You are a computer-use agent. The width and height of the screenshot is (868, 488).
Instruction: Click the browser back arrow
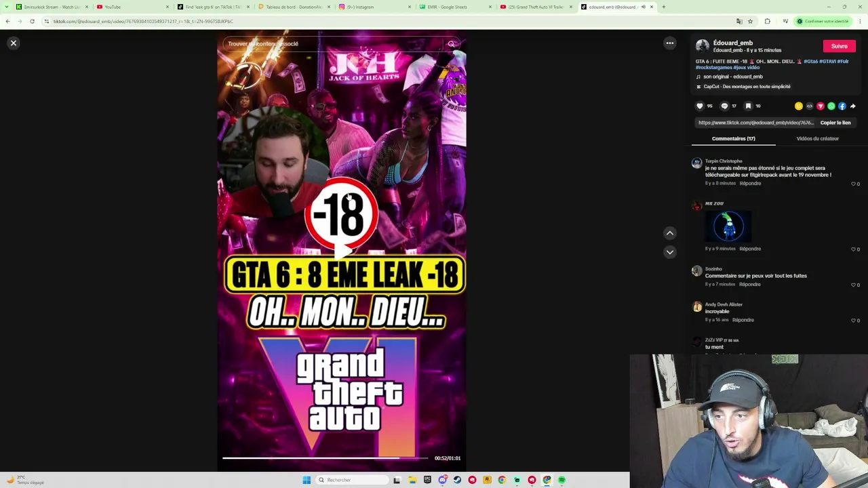tap(7, 22)
